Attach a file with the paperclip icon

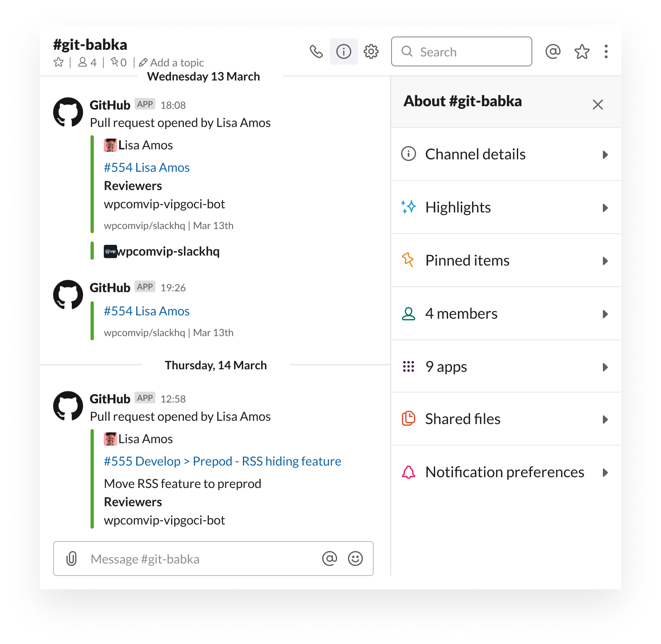[71, 559]
